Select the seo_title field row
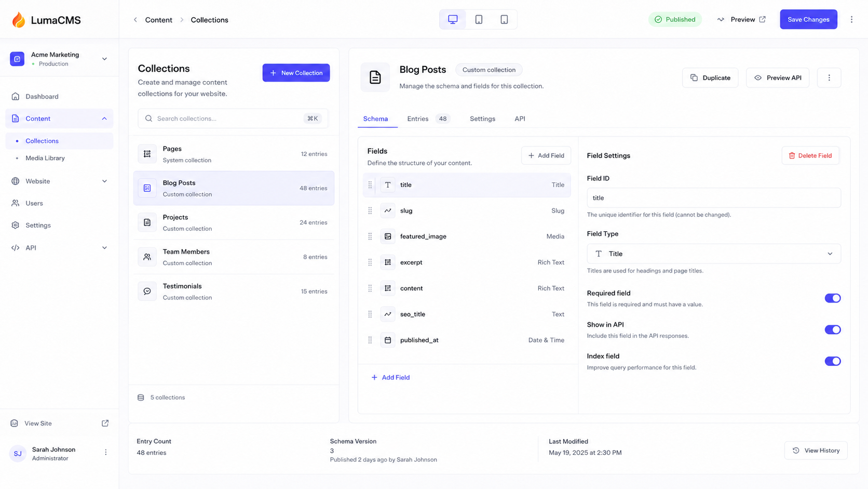 click(467, 314)
